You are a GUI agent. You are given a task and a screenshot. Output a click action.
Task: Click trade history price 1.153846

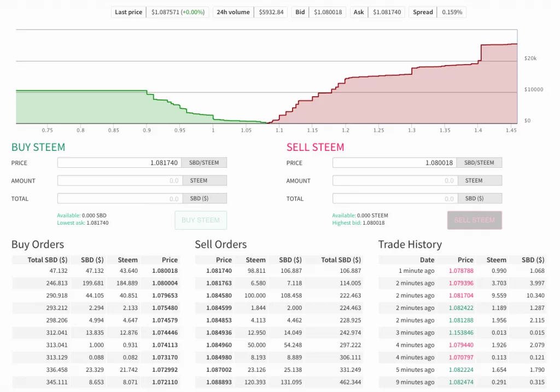coord(461,333)
